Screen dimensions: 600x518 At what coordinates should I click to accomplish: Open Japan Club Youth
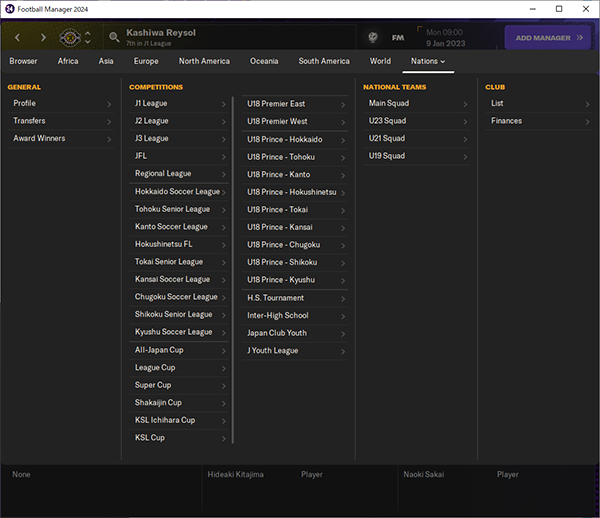point(295,334)
